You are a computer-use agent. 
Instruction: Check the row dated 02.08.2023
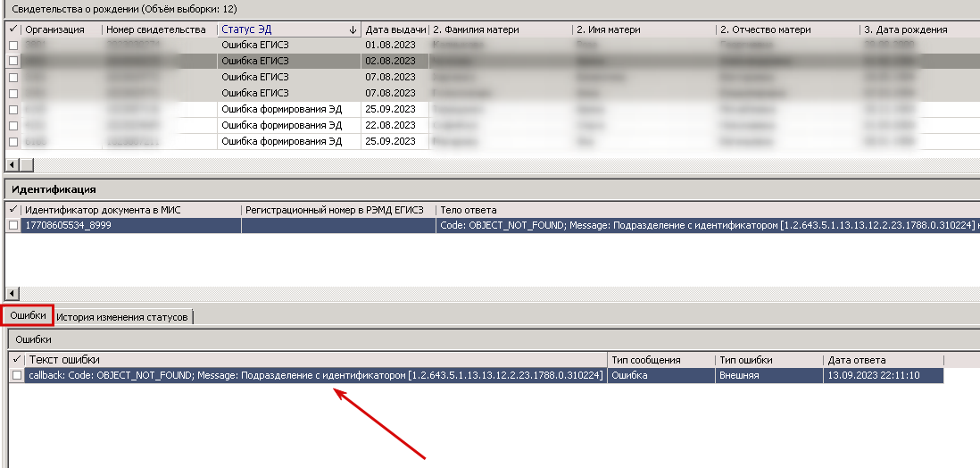[x=13, y=61]
